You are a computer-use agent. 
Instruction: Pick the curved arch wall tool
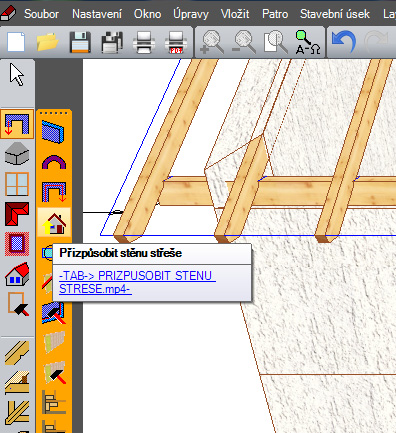(x=54, y=162)
